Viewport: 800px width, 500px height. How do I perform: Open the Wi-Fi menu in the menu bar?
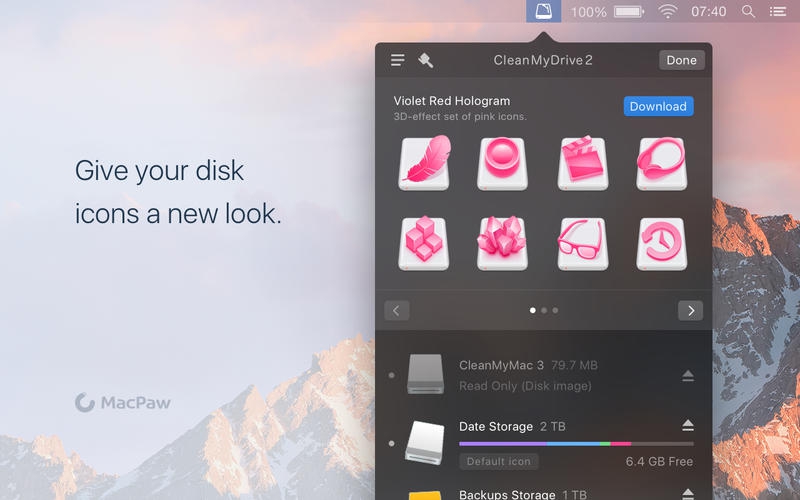click(667, 11)
